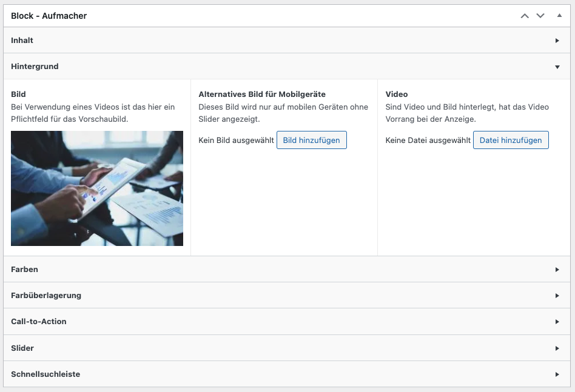Image resolution: width=575 pixels, height=392 pixels.
Task: Click the Farbüberlagerung arrow icon
Action: tap(557, 296)
